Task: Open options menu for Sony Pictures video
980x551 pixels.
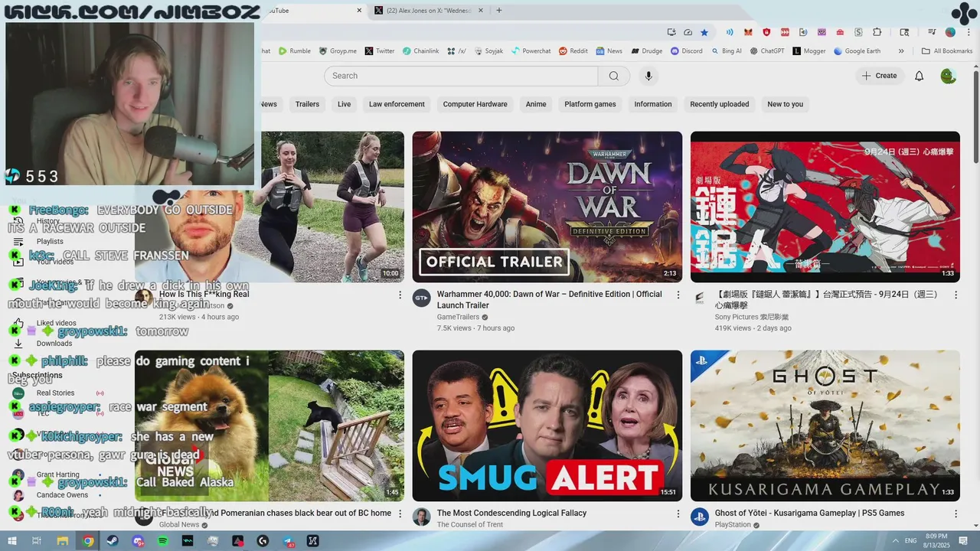Action: click(x=955, y=295)
